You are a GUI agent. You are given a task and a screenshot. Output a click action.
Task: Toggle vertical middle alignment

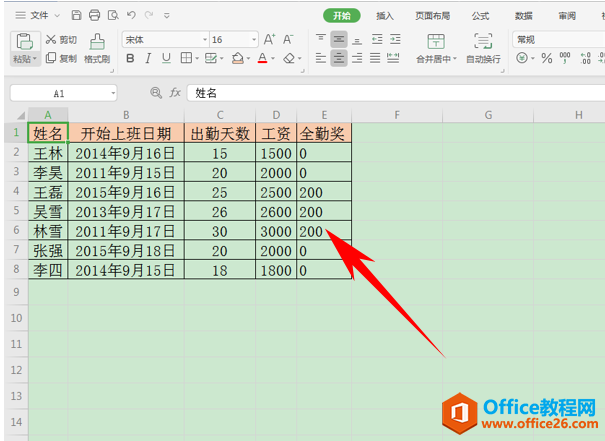tap(339, 39)
